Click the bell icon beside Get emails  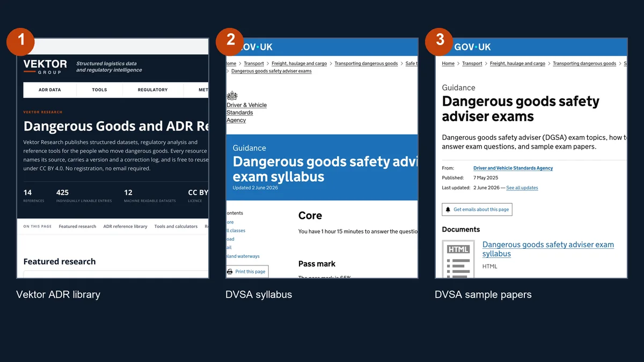coord(448,209)
